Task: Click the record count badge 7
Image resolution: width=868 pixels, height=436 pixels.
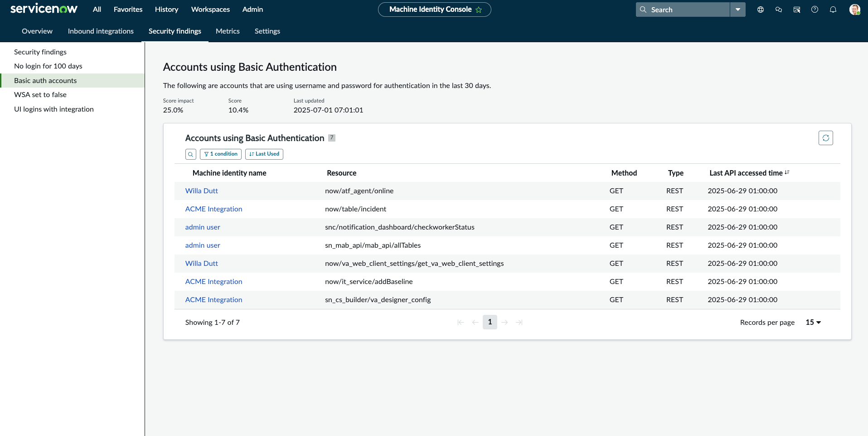Action: coord(332,137)
